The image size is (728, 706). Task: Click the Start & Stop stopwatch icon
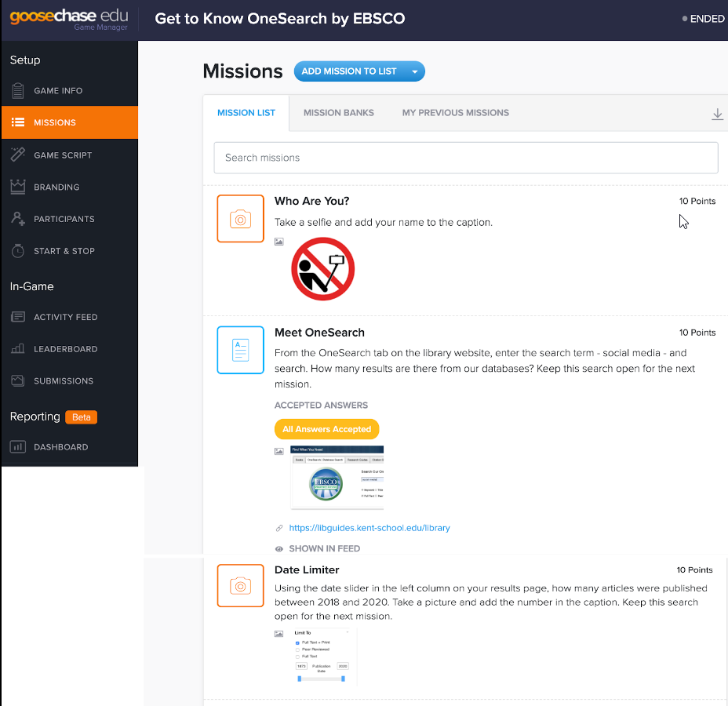(x=17, y=251)
